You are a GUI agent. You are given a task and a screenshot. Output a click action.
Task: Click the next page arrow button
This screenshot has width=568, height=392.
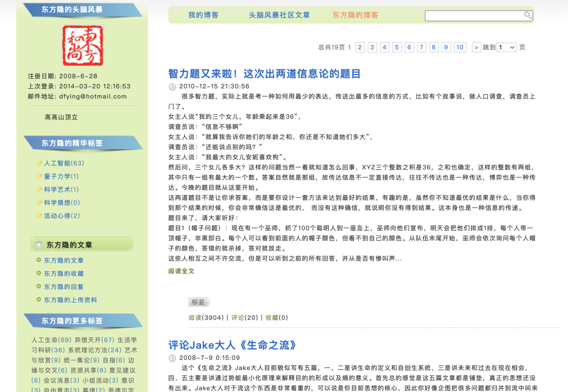(x=476, y=47)
